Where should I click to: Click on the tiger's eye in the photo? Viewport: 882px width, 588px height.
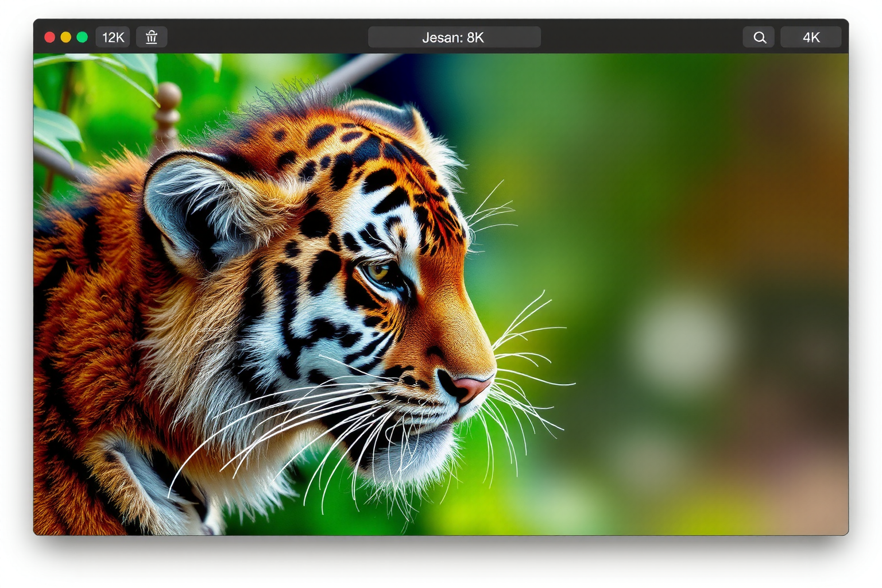coord(379,271)
